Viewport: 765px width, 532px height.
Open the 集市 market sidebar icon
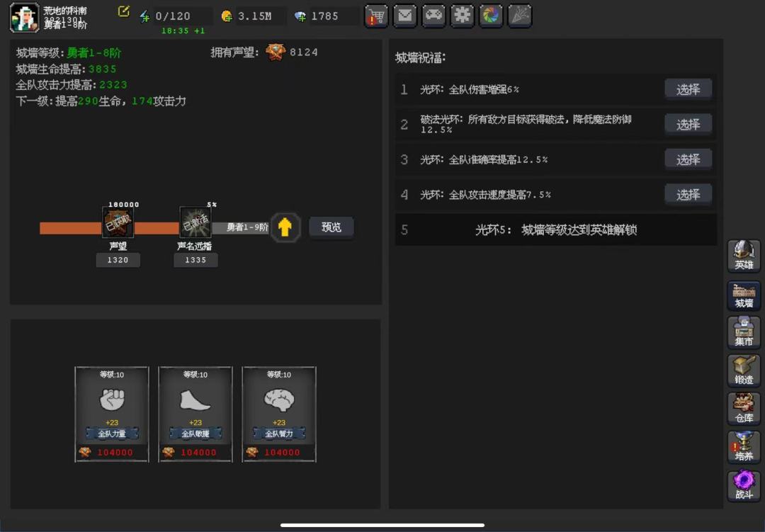point(744,332)
